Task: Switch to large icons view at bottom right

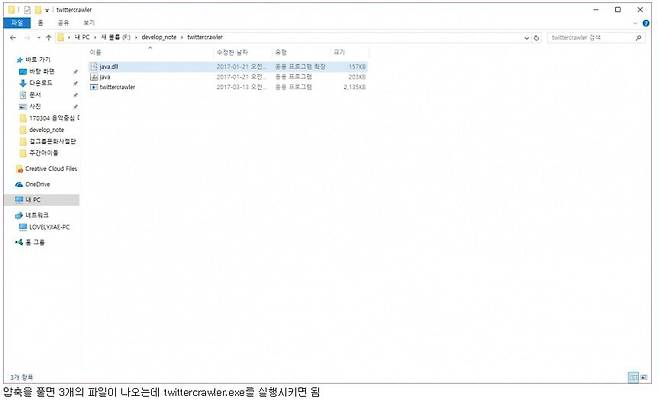Action: 645,376
